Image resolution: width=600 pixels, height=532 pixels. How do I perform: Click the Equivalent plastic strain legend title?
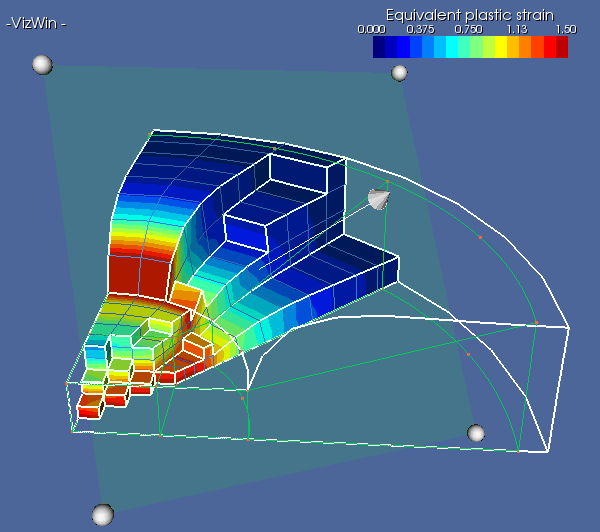[470, 15]
